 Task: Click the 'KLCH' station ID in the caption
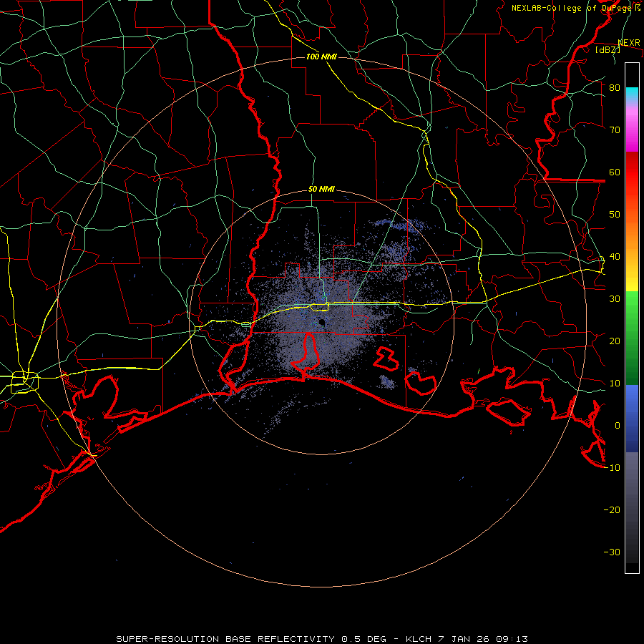point(419,639)
